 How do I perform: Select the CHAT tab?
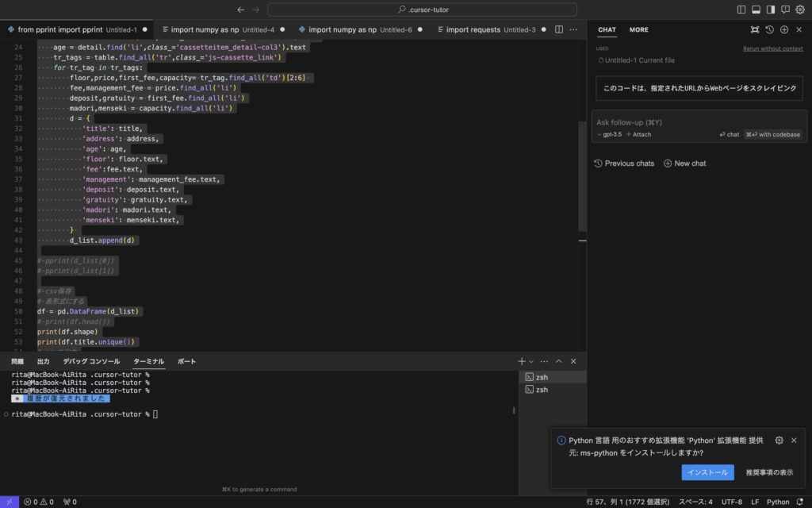(x=607, y=29)
